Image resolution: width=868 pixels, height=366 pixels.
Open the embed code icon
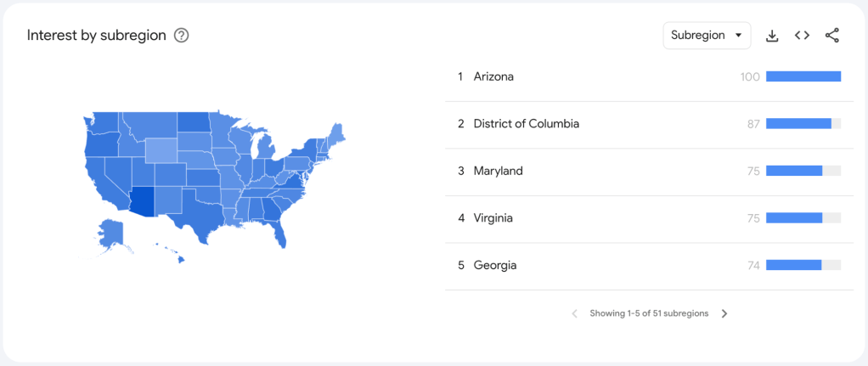click(x=802, y=36)
